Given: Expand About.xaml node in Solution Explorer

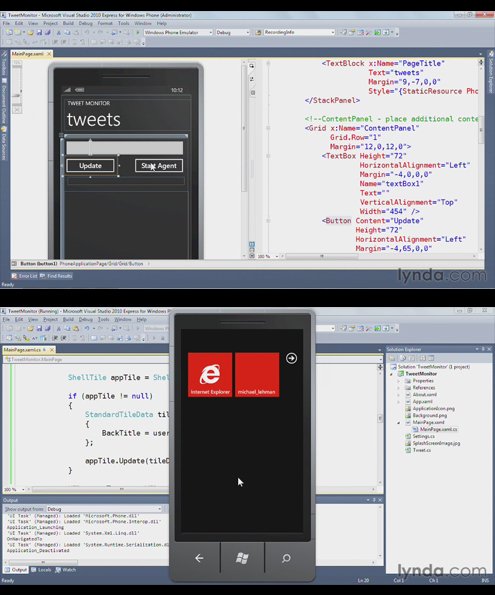Looking at the screenshot, I should [399, 395].
